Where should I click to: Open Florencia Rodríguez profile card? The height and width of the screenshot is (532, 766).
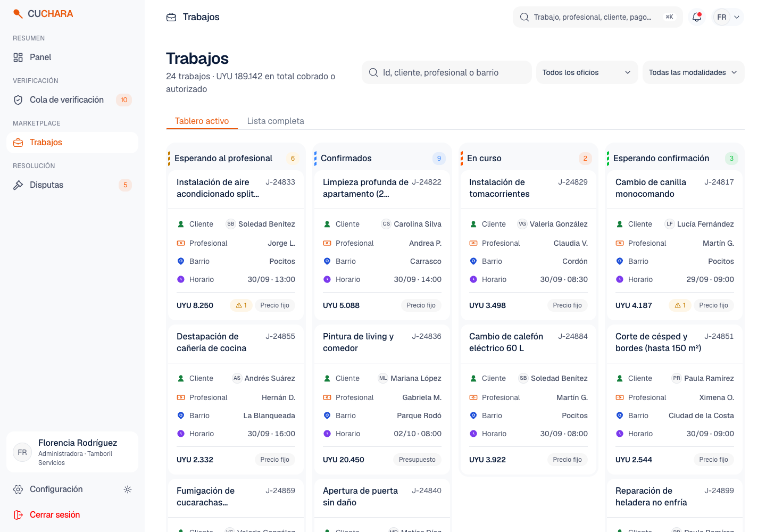tap(72, 452)
